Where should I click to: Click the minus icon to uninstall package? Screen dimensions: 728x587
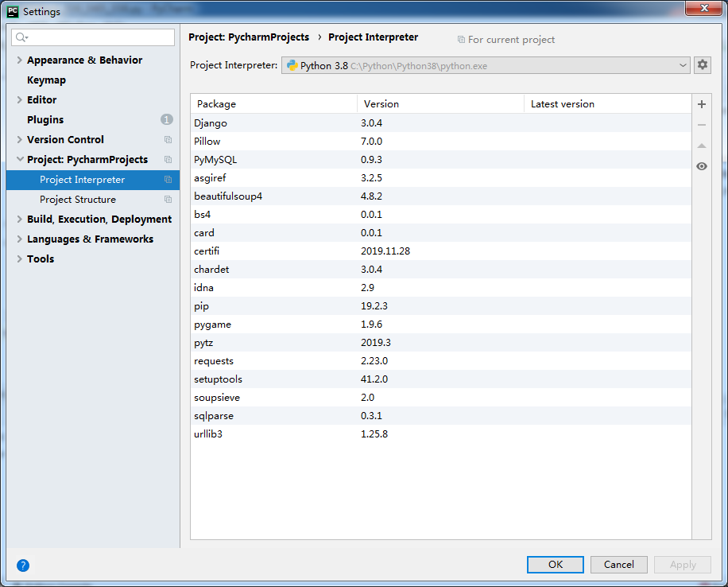[x=702, y=125]
